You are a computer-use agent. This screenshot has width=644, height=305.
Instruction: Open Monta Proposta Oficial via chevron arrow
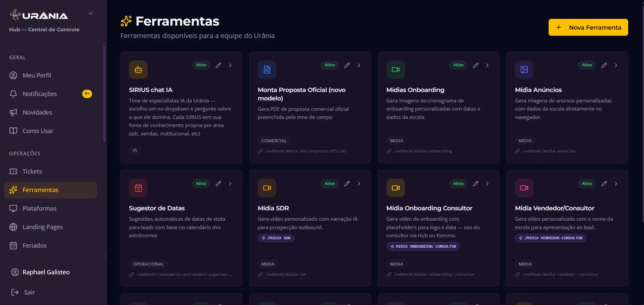pos(359,65)
